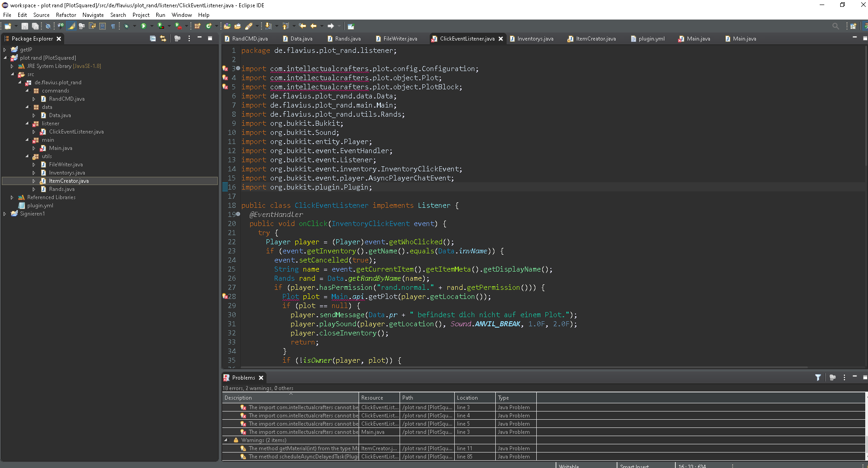Sort Problems by Location column header
This screenshot has height=468, width=868.
tap(475, 398)
